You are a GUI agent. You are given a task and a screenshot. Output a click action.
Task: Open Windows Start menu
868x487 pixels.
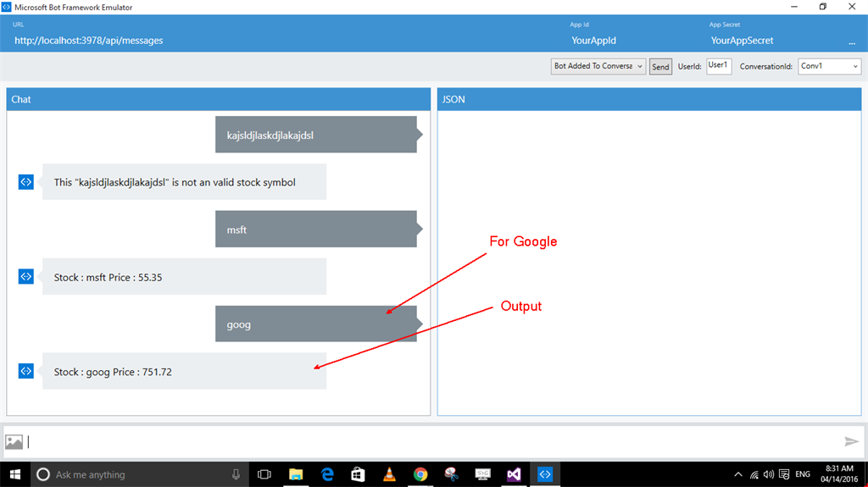click(x=15, y=474)
